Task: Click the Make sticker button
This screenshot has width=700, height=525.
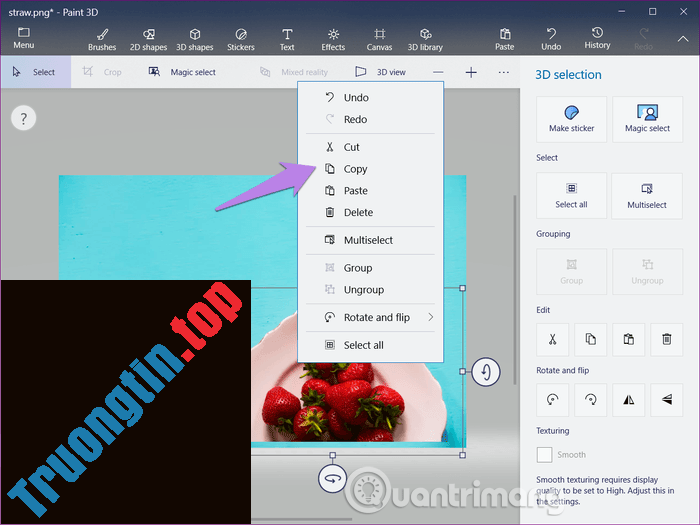Action: pyautogui.click(x=571, y=120)
